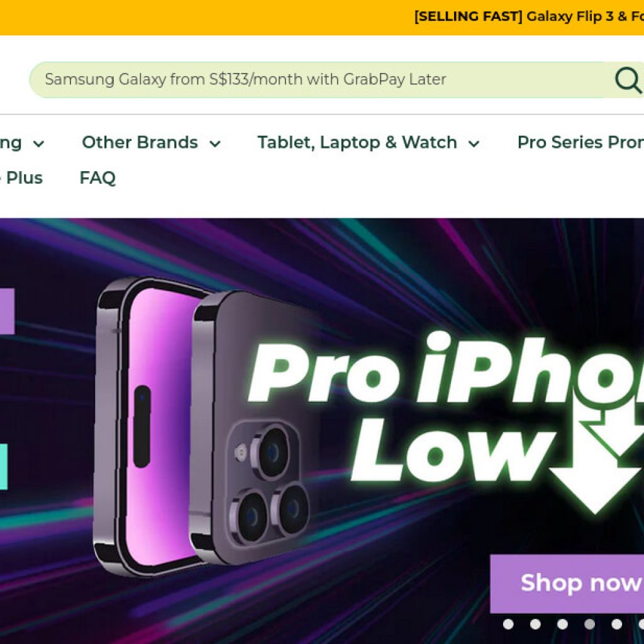Open the Pro Series Promo link
644x644 pixels.
[x=580, y=143]
